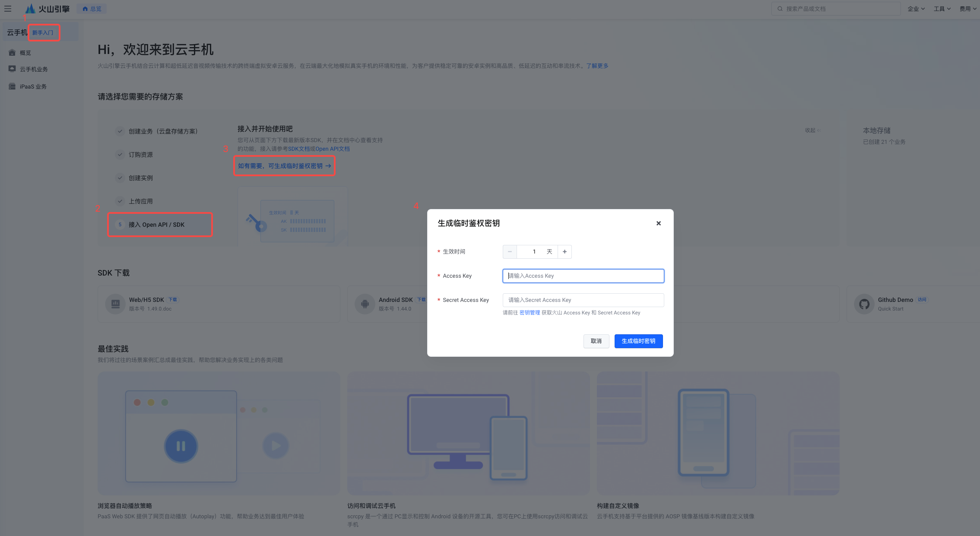Viewport: 980px width, 536px height.
Task: Open 云手机业务 in sidebar
Action: [33, 69]
